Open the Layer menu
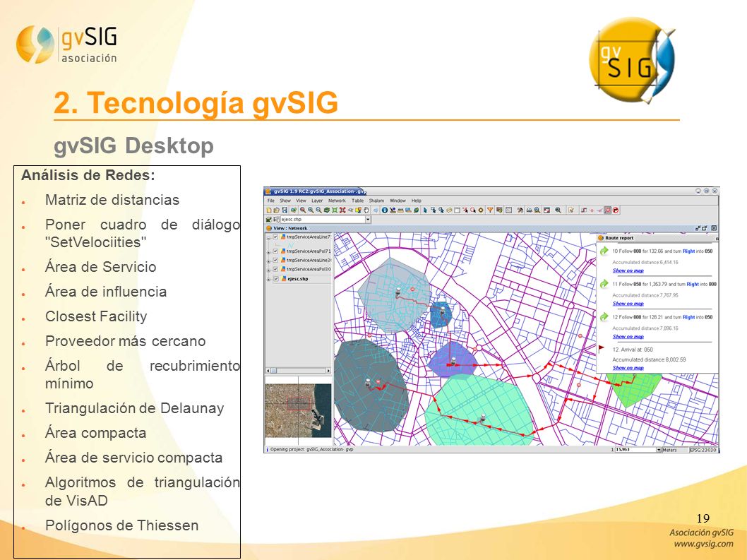 [317, 201]
